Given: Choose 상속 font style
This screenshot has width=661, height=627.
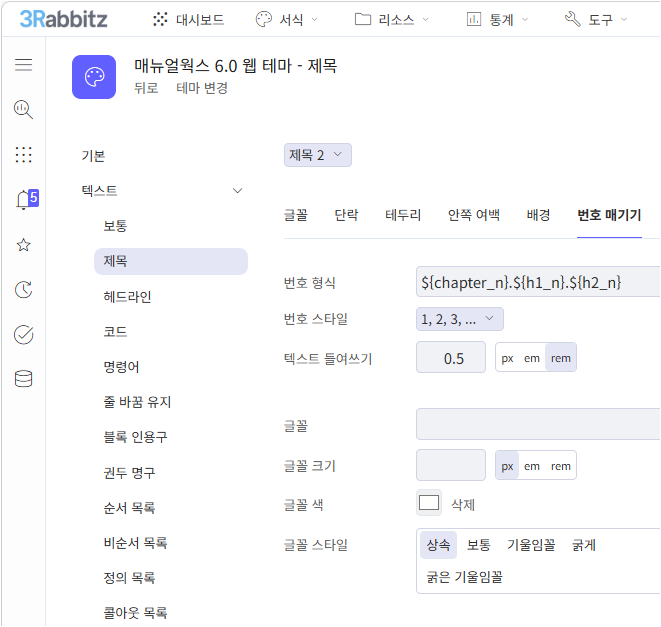Looking at the screenshot, I should click(x=438, y=545).
